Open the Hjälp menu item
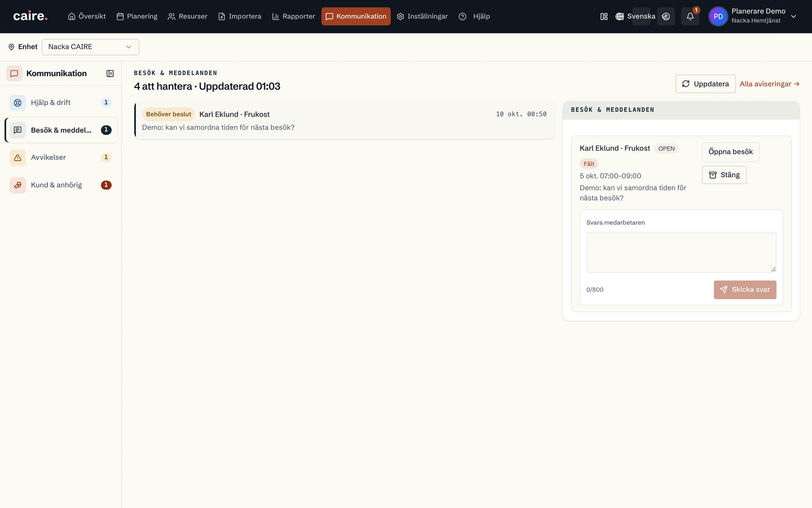The height and width of the screenshot is (508, 812). 474,16
